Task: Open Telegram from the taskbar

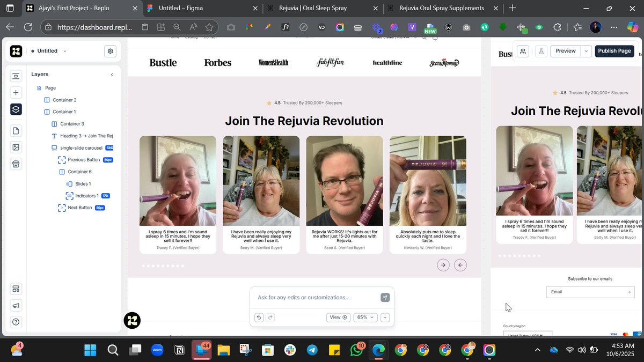Action: coord(312,350)
